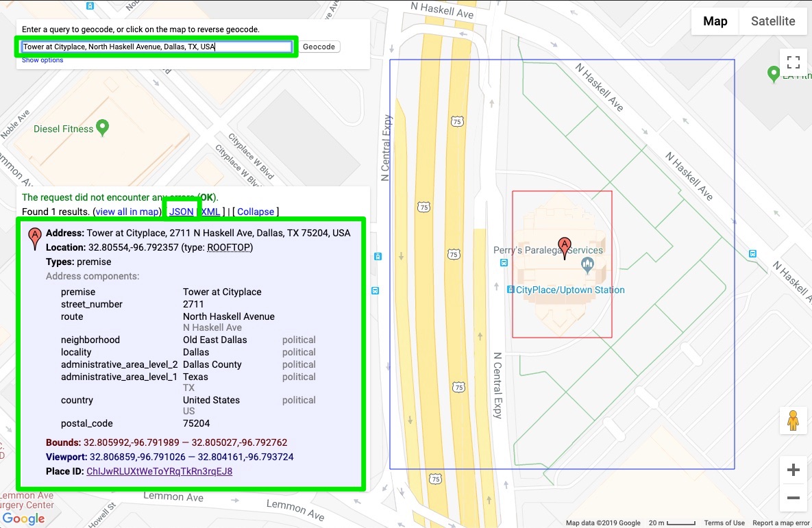Click the fullscreen map toggle icon
This screenshot has height=528, width=812.
click(x=793, y=63)
